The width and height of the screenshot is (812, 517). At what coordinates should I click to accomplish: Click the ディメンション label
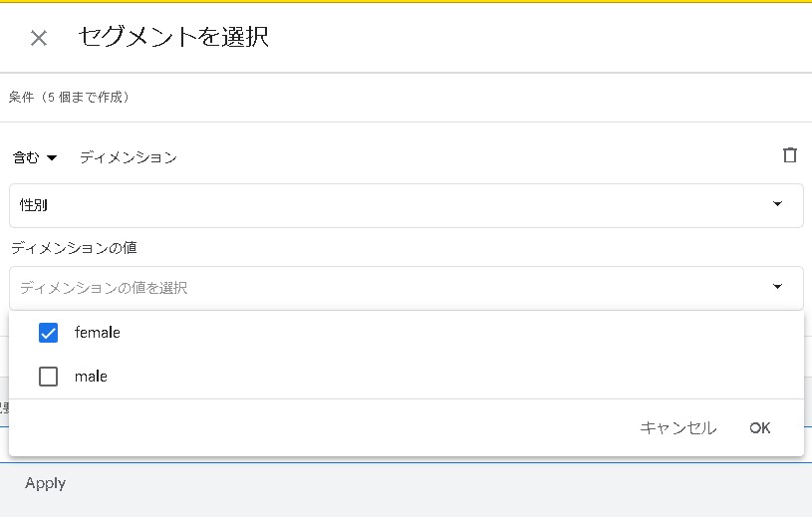pyautogui.click(x=129, y=157)
